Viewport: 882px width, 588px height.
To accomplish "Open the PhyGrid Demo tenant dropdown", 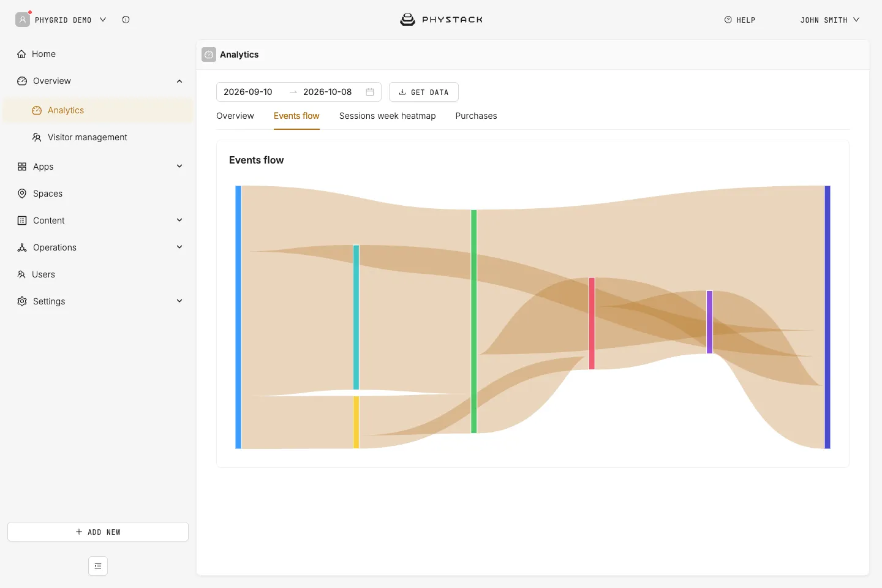I will (x=70, y=20).
